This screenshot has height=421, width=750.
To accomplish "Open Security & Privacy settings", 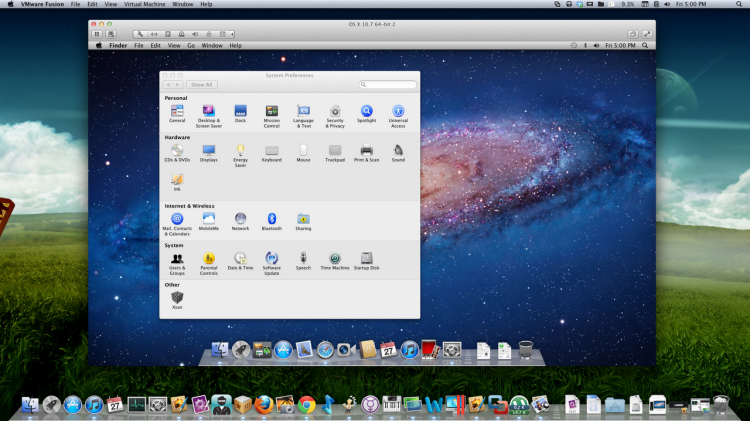I will coord(335,111).
